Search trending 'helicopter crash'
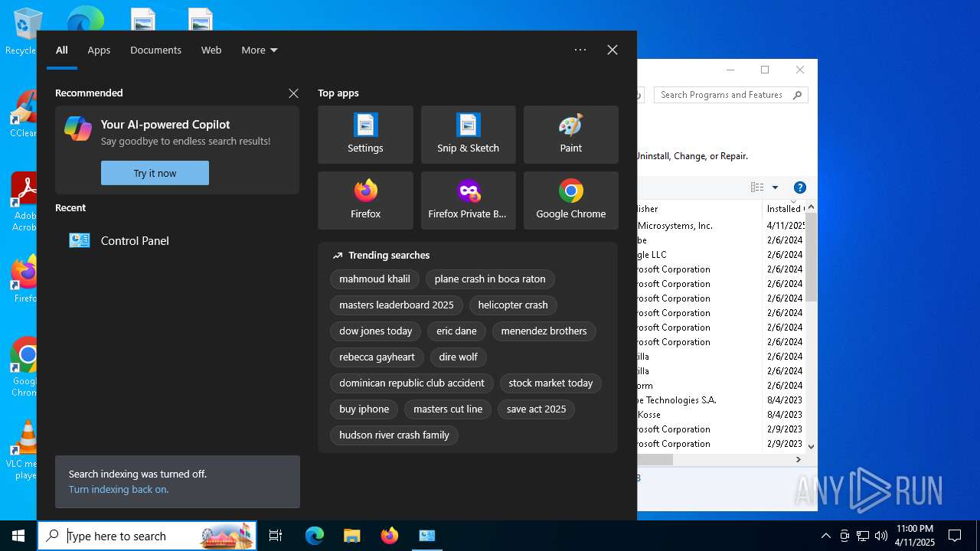Screen dimensions: 980x551 click(x=513, y=305)
